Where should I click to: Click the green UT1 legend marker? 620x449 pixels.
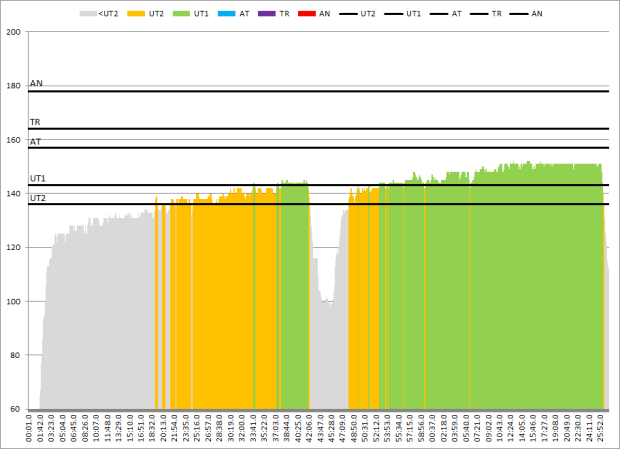(x=182, y=15)
